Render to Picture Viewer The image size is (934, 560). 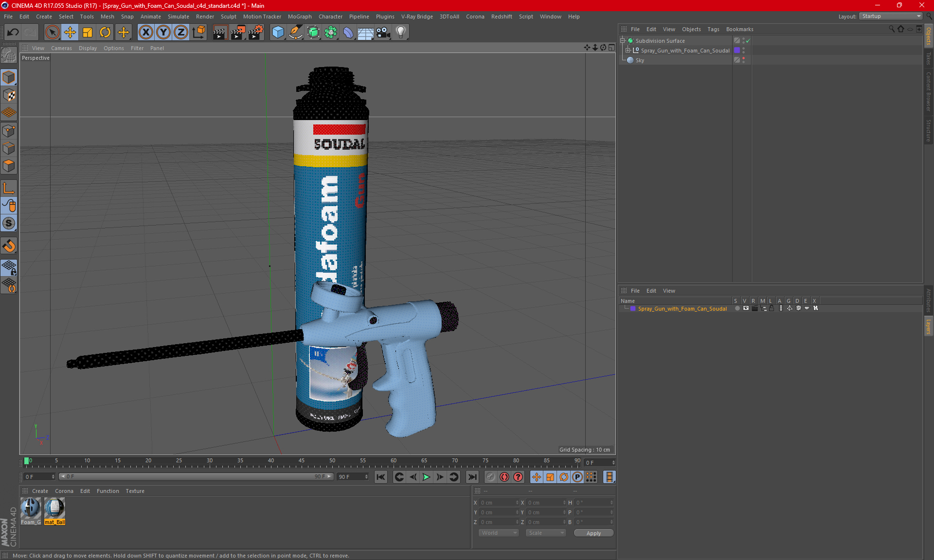(238, 33)
